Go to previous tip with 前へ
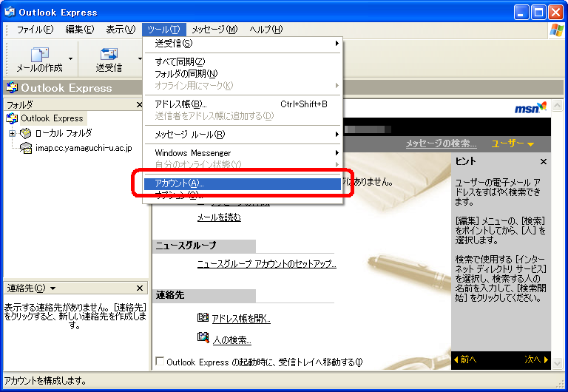 click(x=465, y=359)
